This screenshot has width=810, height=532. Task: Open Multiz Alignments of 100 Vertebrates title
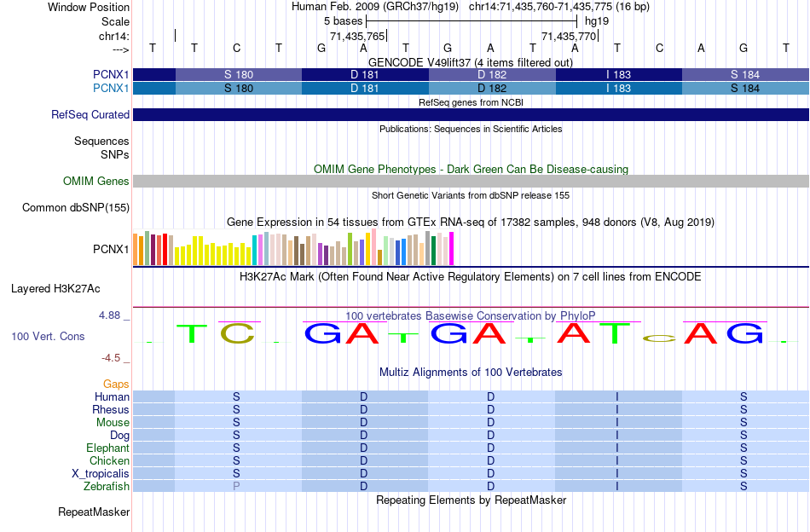(471, 372)
